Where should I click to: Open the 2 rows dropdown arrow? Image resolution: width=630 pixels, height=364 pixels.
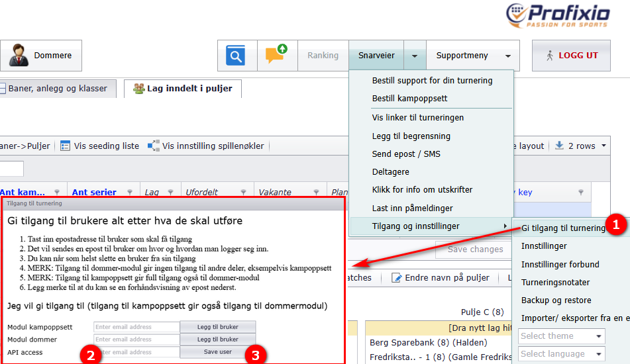[604, 146]
